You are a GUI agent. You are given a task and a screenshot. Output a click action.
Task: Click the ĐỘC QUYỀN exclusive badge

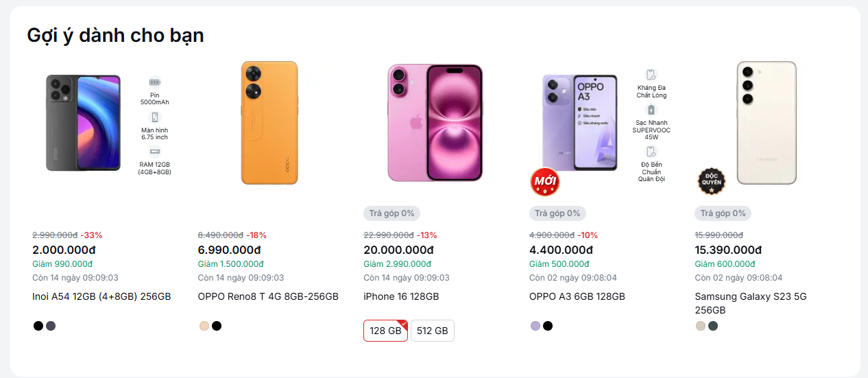pos(710,182)
